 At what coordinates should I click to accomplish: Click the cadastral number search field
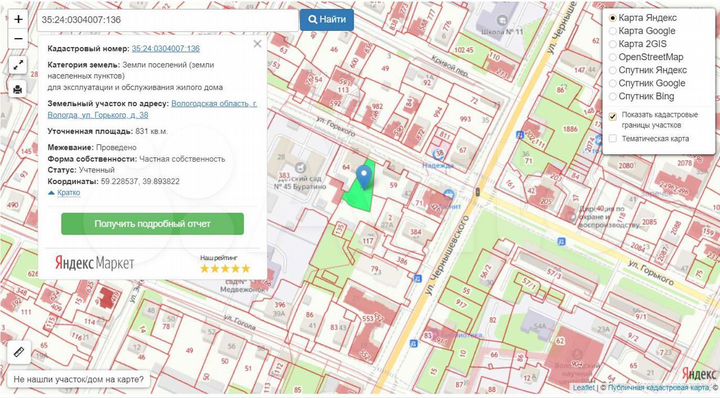point(168,20)
